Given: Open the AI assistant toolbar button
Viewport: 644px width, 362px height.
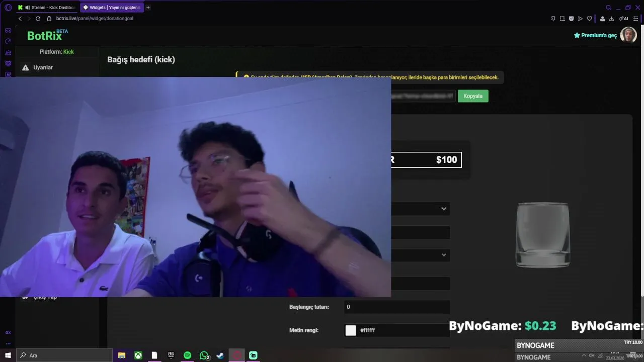Looking at the screenshot, I should [x=623, y=19].
